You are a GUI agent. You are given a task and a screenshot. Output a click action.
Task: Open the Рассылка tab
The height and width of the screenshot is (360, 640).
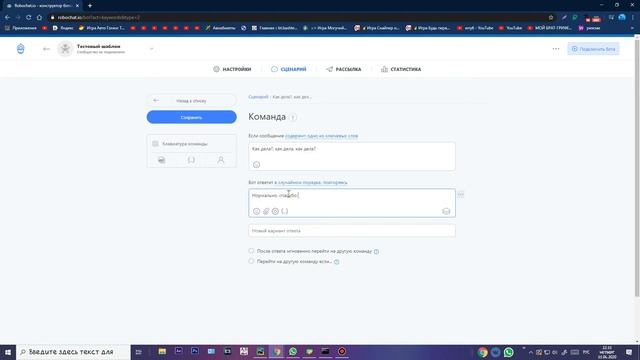pos(344,69)
